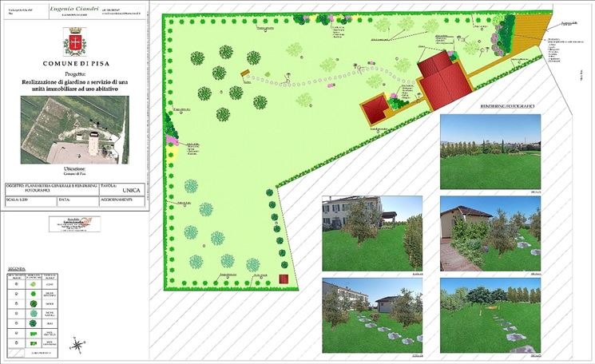Open rendering showing house with pergola
The height and width of the screenshot is (364, 595).
point(371,233)
